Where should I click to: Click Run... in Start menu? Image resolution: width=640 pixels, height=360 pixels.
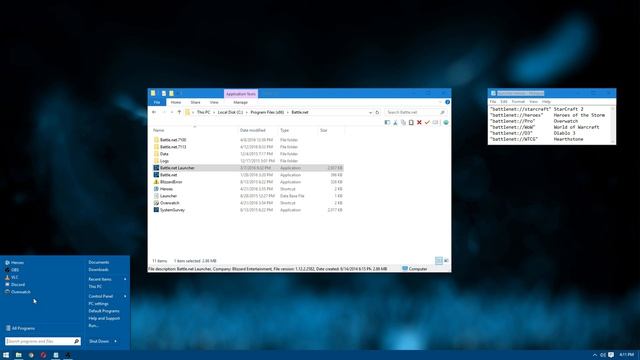tap(93, 326)
